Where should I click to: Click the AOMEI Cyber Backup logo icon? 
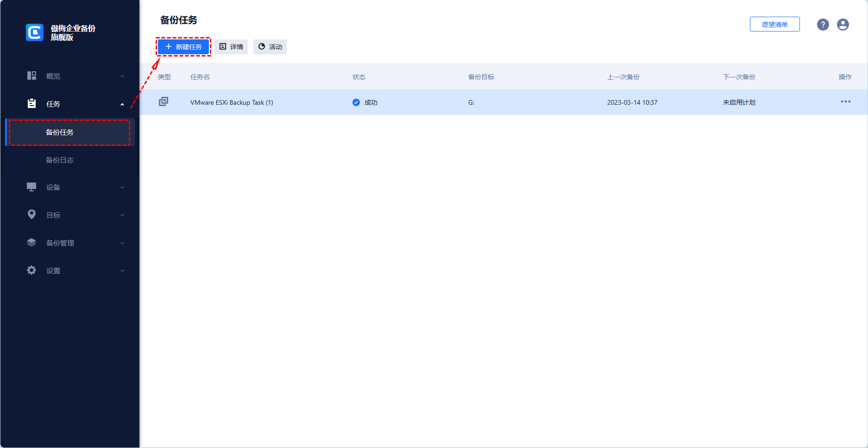(35, 32)
